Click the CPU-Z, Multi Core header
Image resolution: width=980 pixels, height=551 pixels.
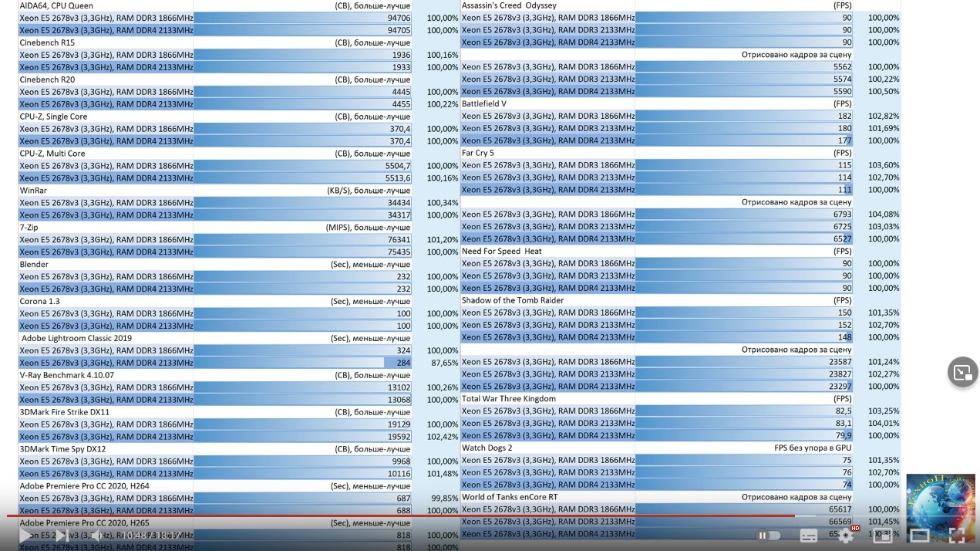pos(52,154)
